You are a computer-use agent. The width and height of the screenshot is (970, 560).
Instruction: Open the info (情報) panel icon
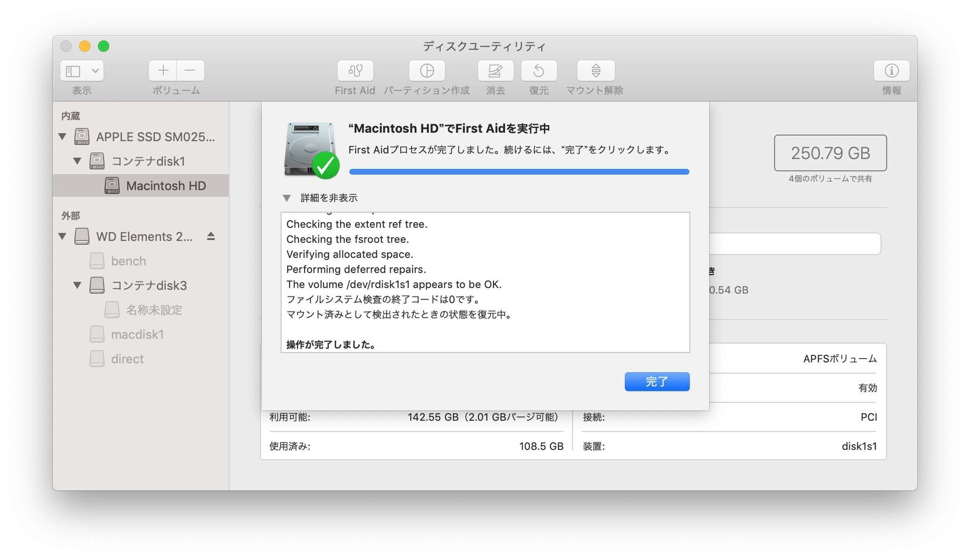[891, 71]
